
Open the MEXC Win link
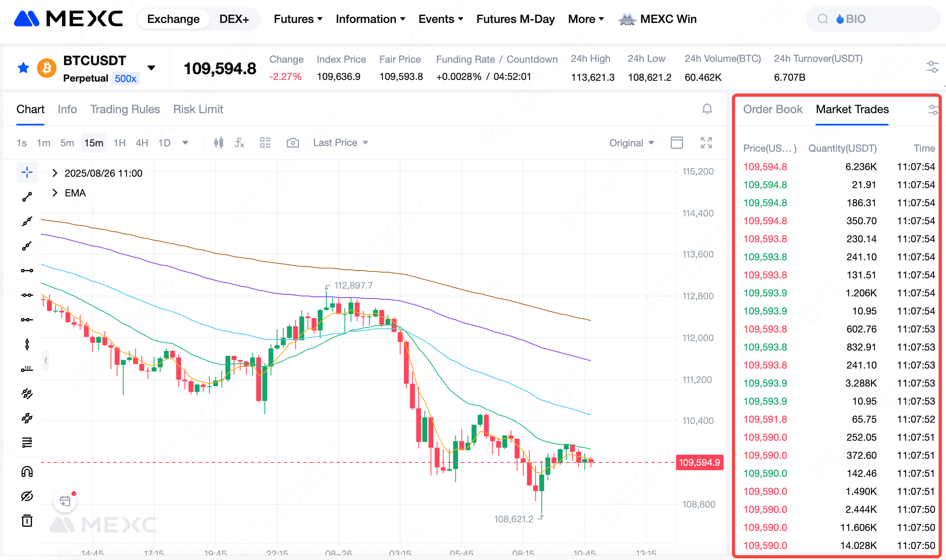point(668,19)
